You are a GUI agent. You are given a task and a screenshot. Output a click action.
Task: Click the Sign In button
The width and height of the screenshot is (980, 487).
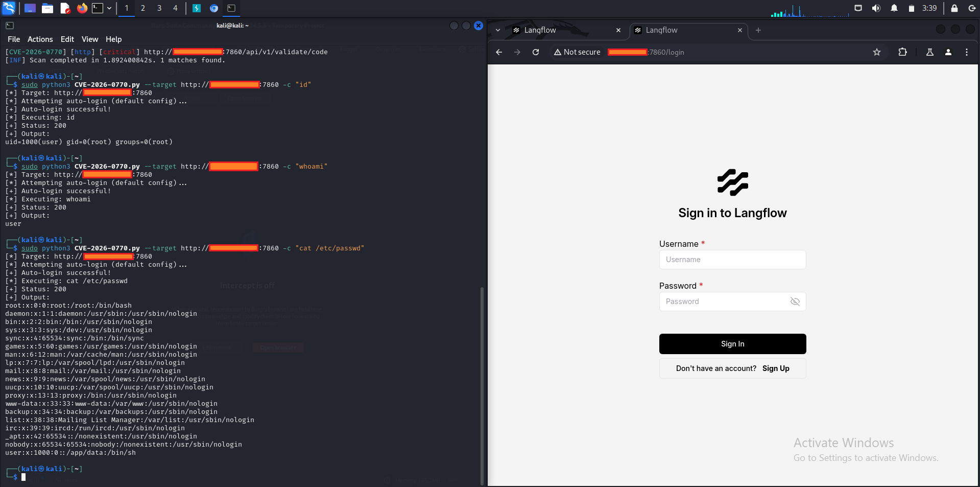click(732, 343)
